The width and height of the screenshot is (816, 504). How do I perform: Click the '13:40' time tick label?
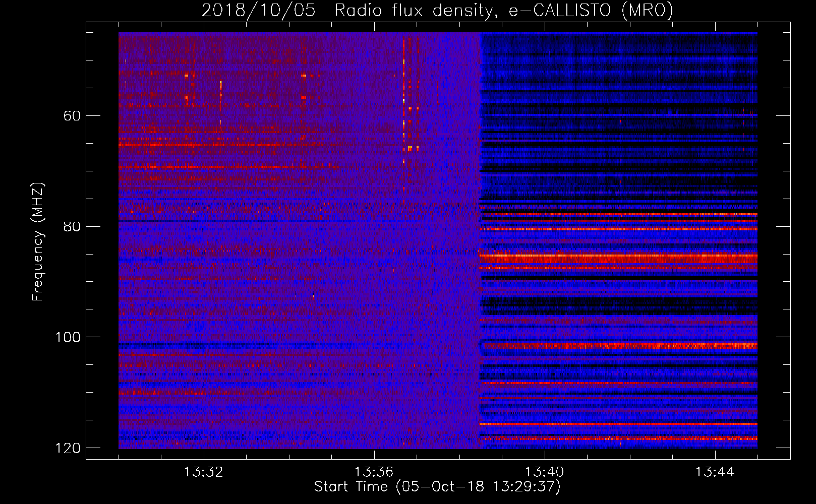pyautogui.click(x=544, y=472)
